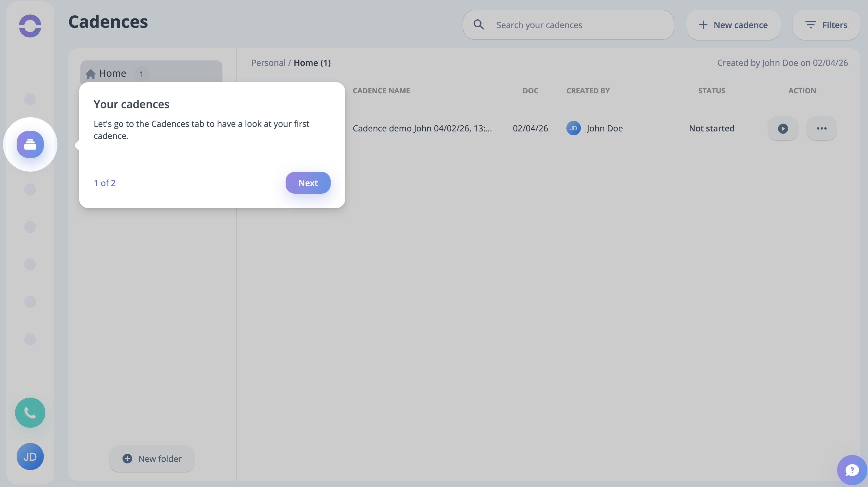Image resolution: width=868 pixels, height=487 pixels.
Task: Open the three-dot action menu for cadence
Action: tap(821, 128)
